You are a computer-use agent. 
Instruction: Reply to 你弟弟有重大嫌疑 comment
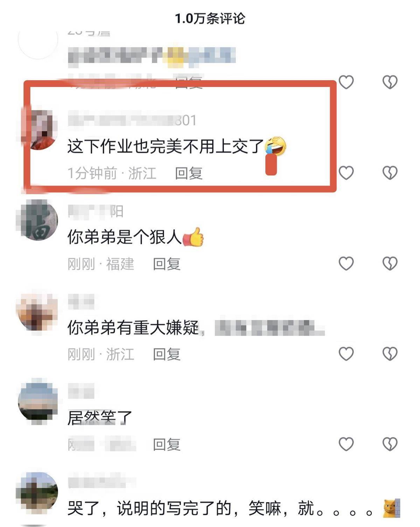[x=167, y=354]
